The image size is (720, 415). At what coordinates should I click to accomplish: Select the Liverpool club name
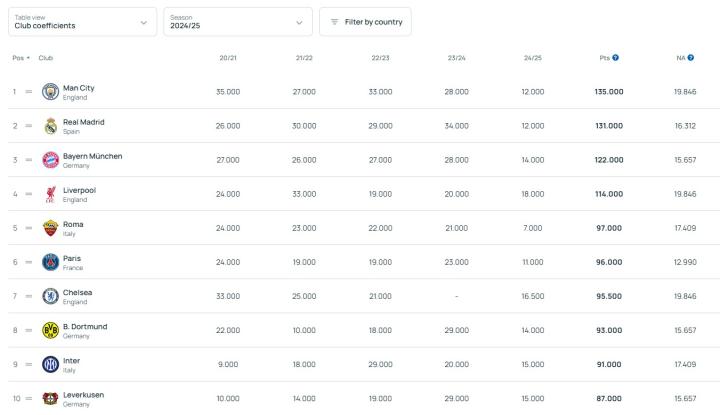[79, 190]
